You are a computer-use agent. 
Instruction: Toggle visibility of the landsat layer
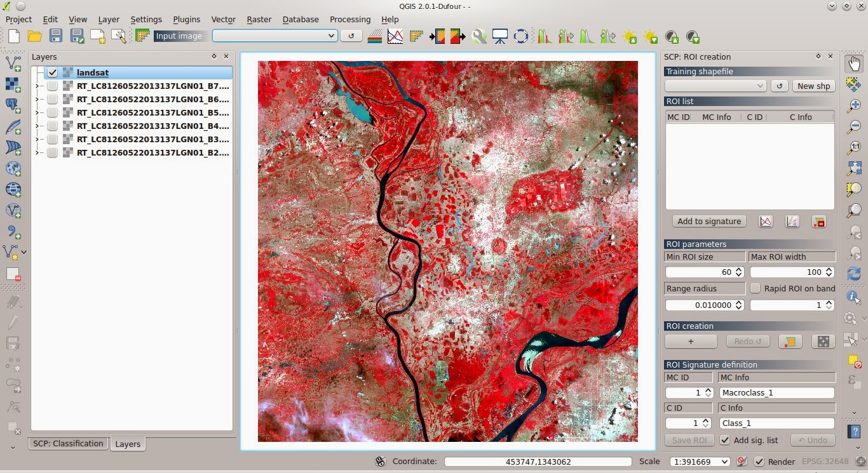53,72
